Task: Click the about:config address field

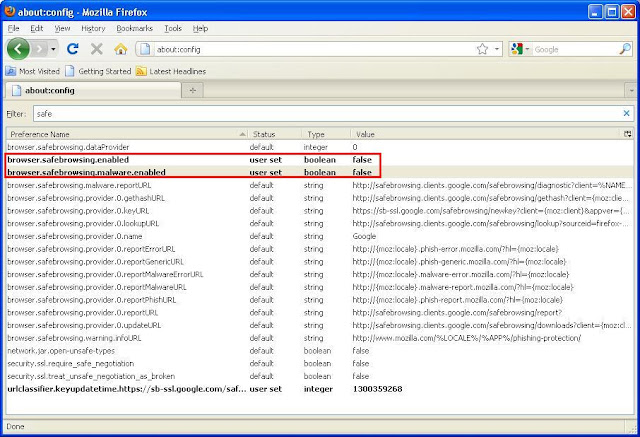Action: pos(314,49)
